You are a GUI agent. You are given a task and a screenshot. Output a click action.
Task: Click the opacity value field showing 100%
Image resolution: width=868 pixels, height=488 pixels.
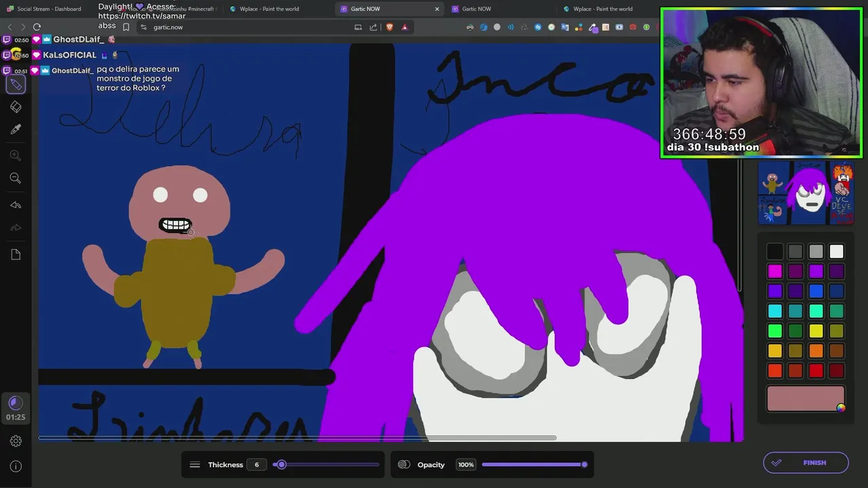pyautogui.click(x=466, y=465)
